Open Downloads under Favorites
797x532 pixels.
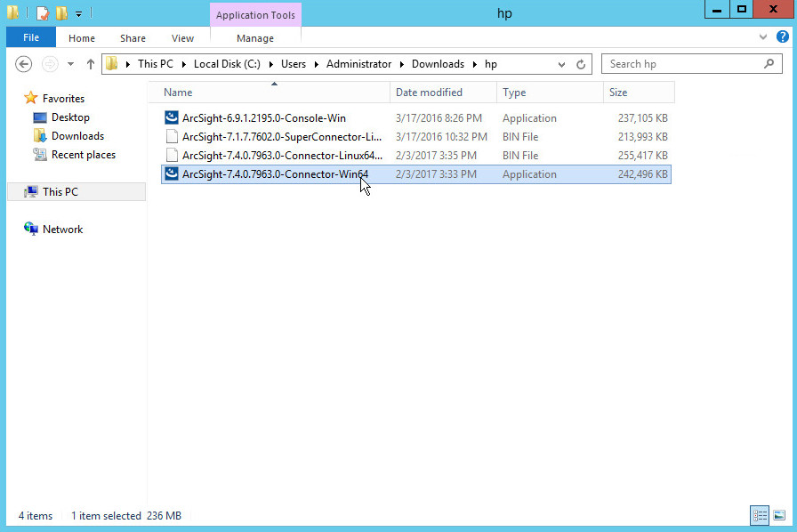point(77,136)
